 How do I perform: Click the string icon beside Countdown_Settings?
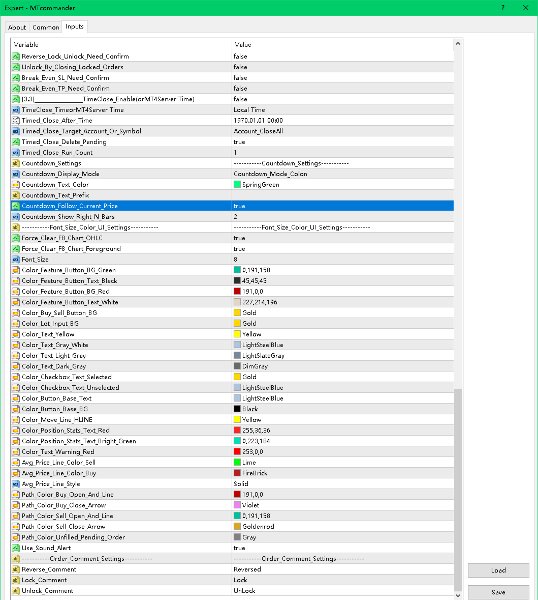tap(16, 163)
